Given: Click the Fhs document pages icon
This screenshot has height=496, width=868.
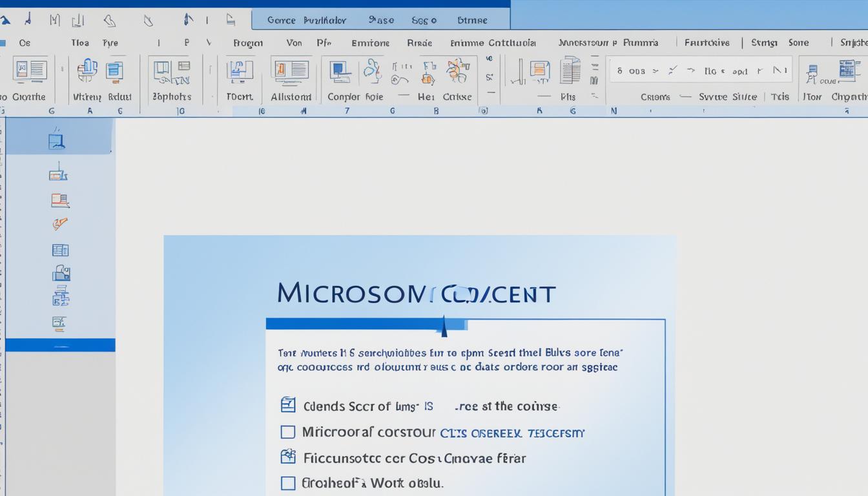Looking at the screenshot, I should (x=570, y=70).
